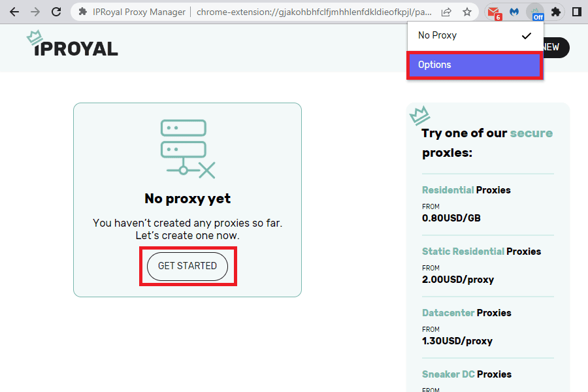The image size is (588, 392).
Task: Click the 0.80USD/GB price text
Action: tap(451, 218)
